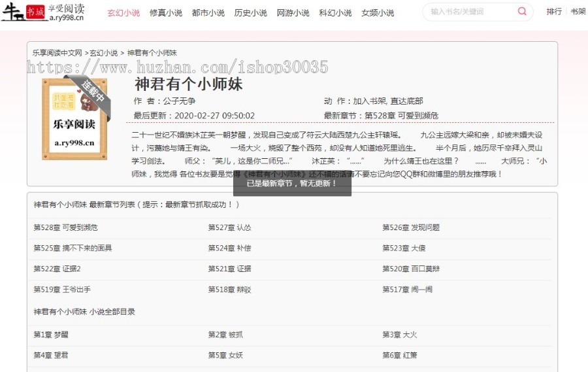Click the search magnifier icon
Image resolution: width=588 pixels, height=372 pixels.
tap(521, 11)
